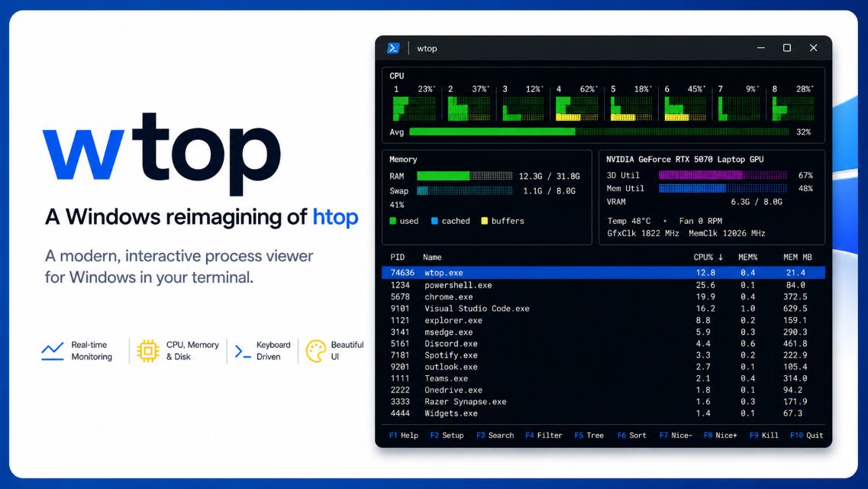The image size is (868, 489).
Task: Open F6 Sort options
Action: [631, 436]
